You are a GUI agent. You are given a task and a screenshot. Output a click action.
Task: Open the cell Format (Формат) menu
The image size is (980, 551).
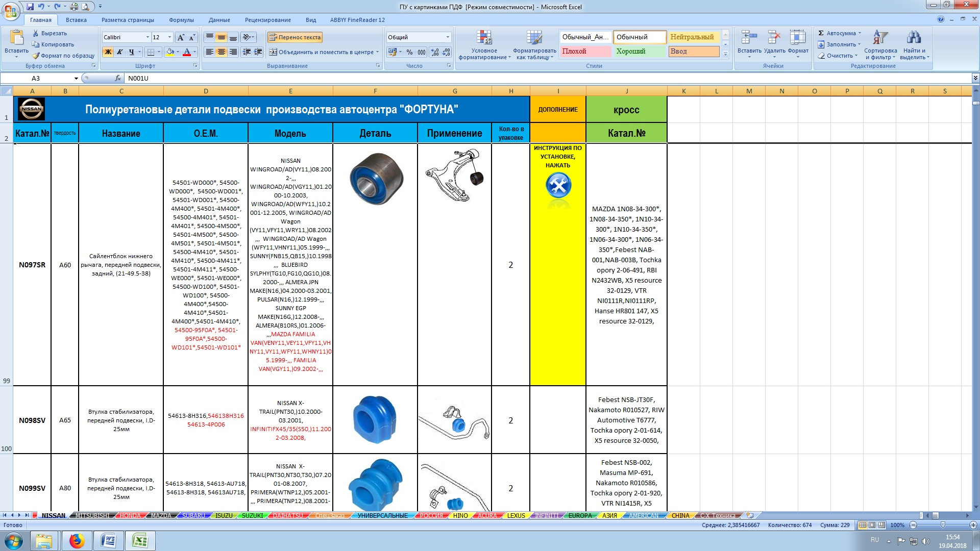[x=798, y=44]
